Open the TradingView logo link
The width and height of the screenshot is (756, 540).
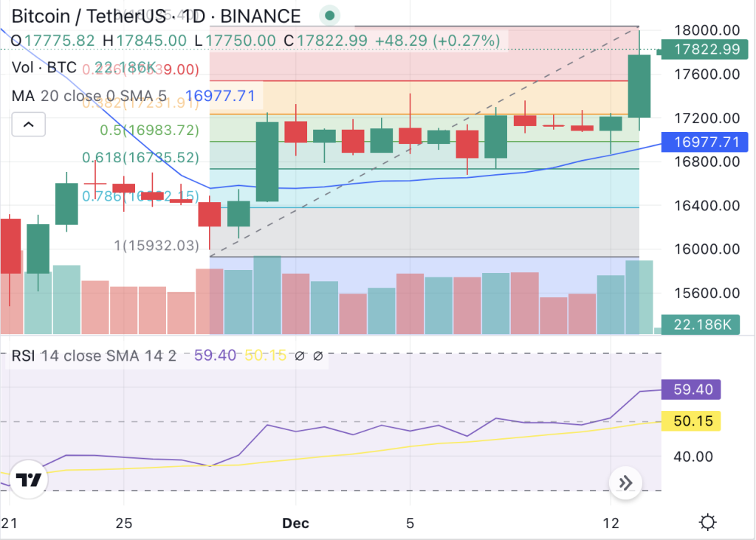pyautogui.click(x=29, y=480)
